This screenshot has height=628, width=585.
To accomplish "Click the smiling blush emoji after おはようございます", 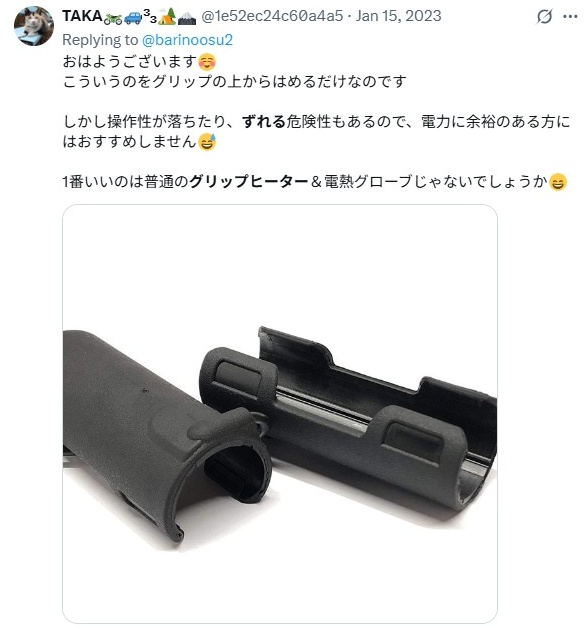I will coord(207,62).
